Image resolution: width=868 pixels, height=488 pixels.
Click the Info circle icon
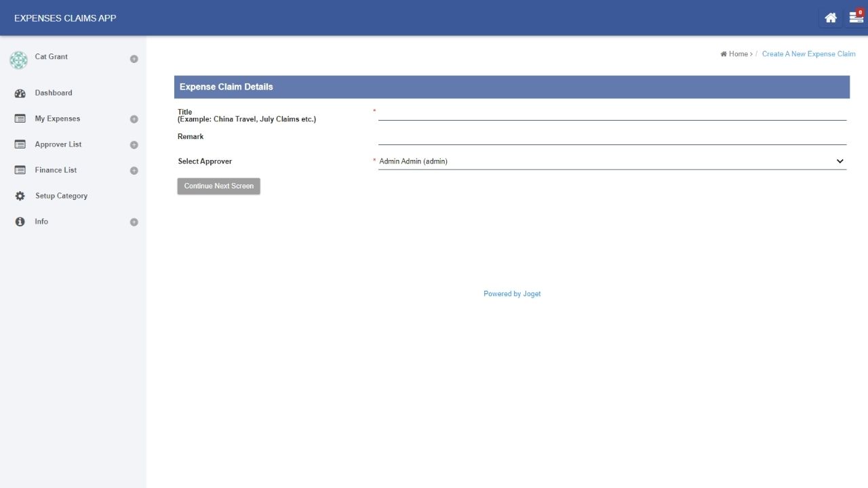coord(20,222)
